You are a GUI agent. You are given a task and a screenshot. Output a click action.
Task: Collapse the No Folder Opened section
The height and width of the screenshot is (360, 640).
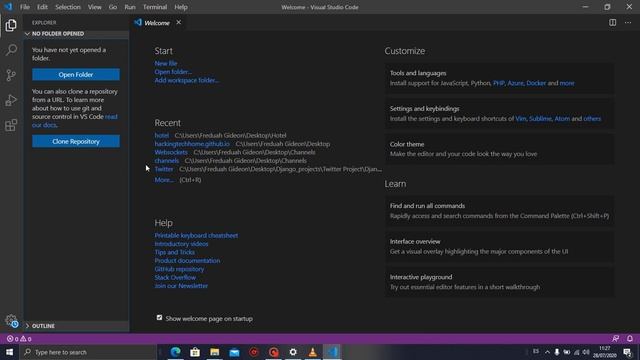click(76, 33)
